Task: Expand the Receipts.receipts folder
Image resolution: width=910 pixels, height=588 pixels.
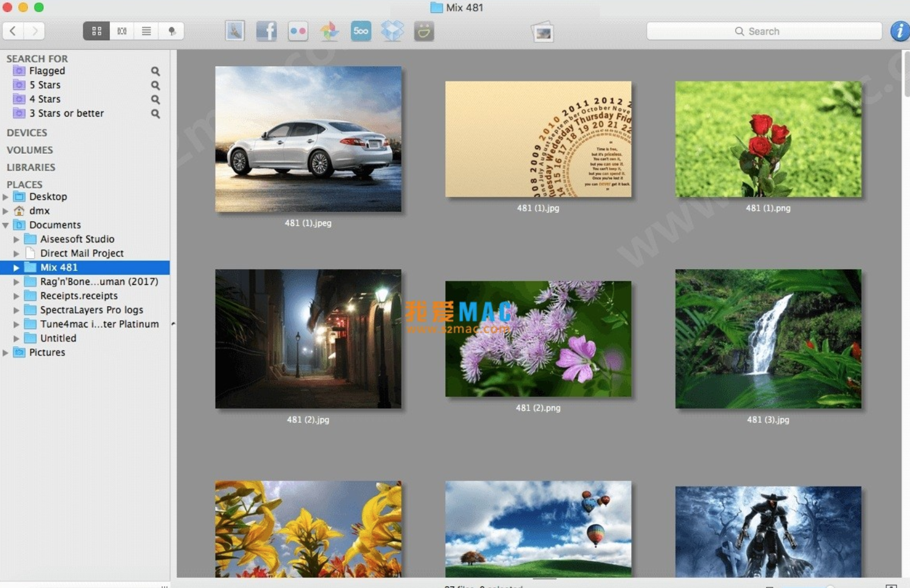Action: 16,296
